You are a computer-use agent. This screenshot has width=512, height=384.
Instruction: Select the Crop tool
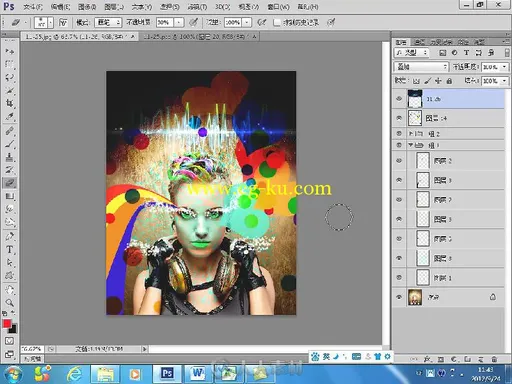pyautogui.click(x=10, y=103)
